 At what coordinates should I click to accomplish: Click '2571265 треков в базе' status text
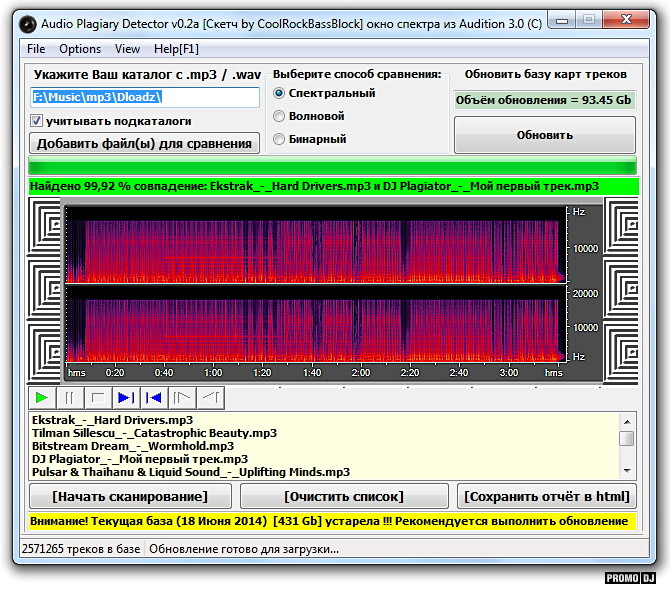tap(81, 549)
